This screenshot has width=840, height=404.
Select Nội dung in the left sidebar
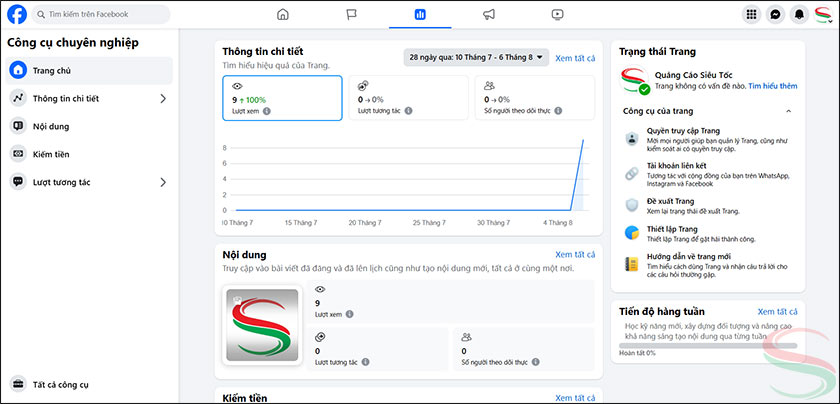[x=50, y=126]
